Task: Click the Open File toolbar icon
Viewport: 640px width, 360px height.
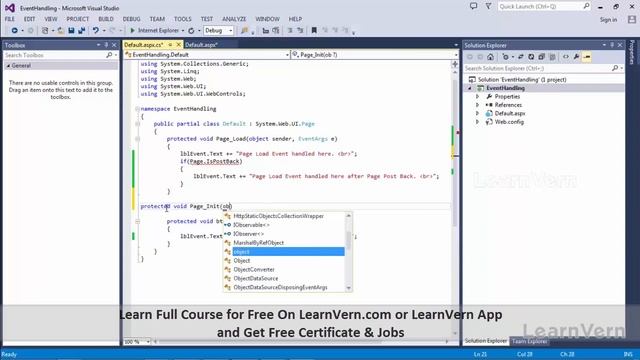Action: tap(60, 31)
